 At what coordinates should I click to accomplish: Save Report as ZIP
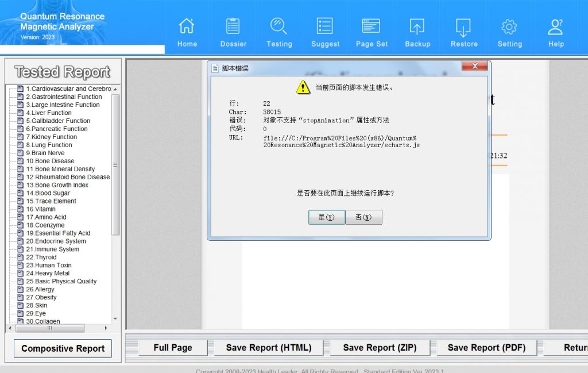[380, 348]
